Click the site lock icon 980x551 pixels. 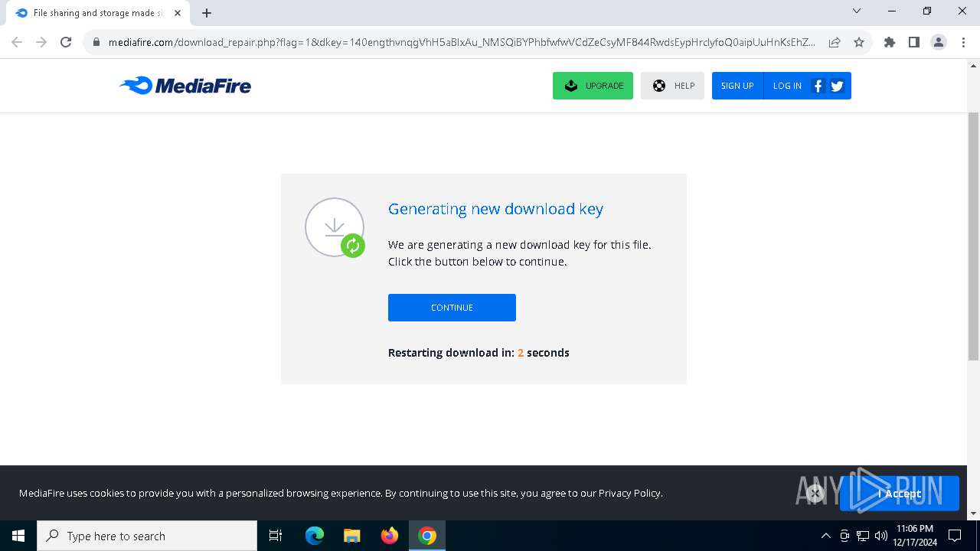[96, 42]
